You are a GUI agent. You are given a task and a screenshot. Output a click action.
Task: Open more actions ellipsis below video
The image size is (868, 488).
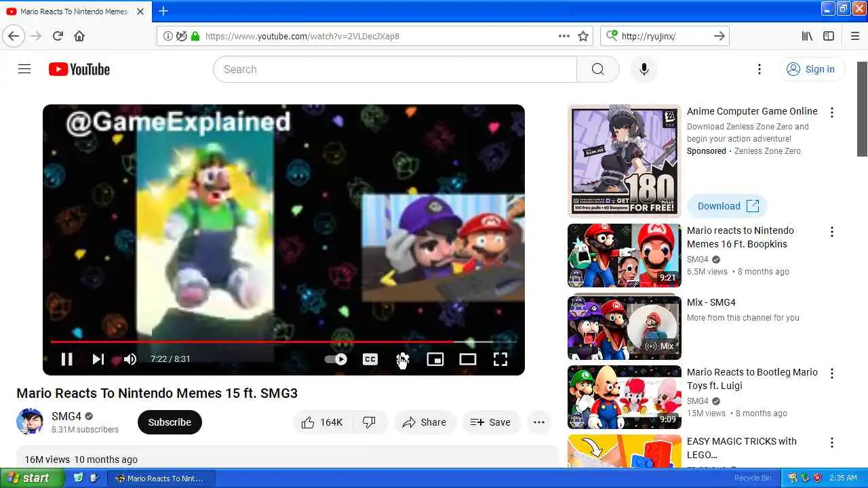pyautogui.click(x=539, y=422)
